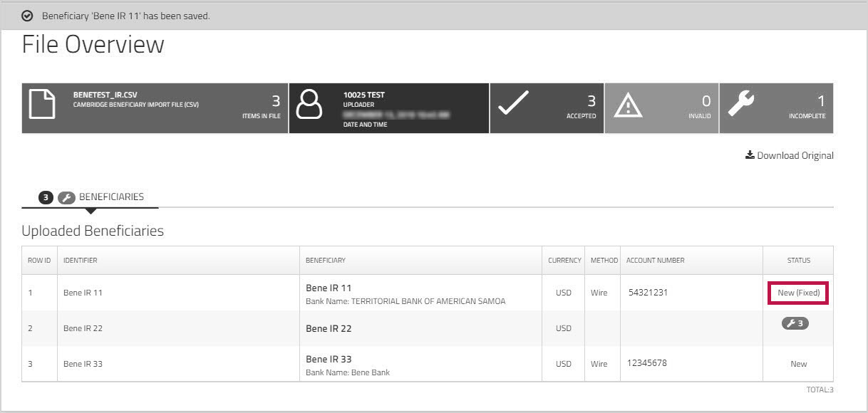Click the New status for Bene IR 33
Image resolution: width=868 pixels, height=413 pixels.
click(798, 364)
